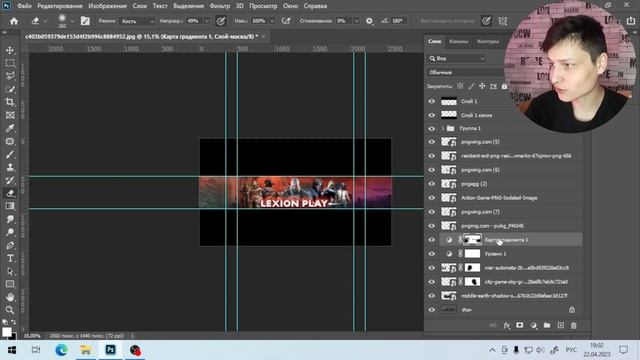
Task: Hide the Группа 1 group
Action: point(431,129)
